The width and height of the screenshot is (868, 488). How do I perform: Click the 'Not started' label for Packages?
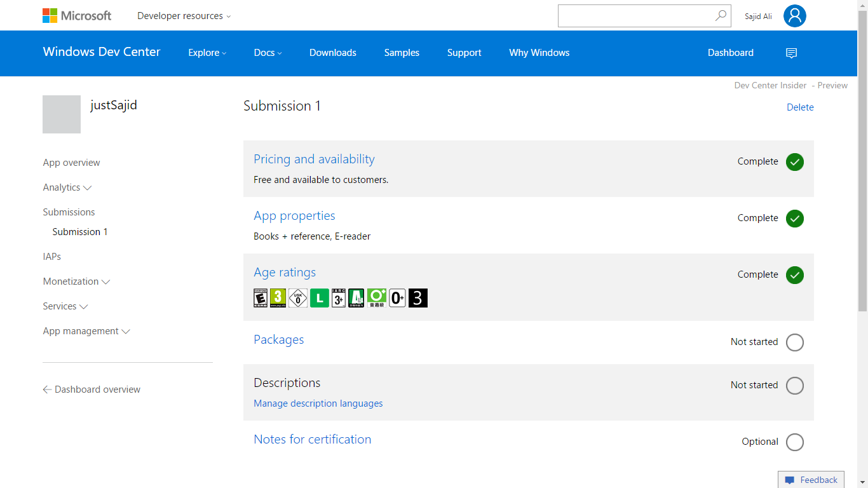(754, 342)
